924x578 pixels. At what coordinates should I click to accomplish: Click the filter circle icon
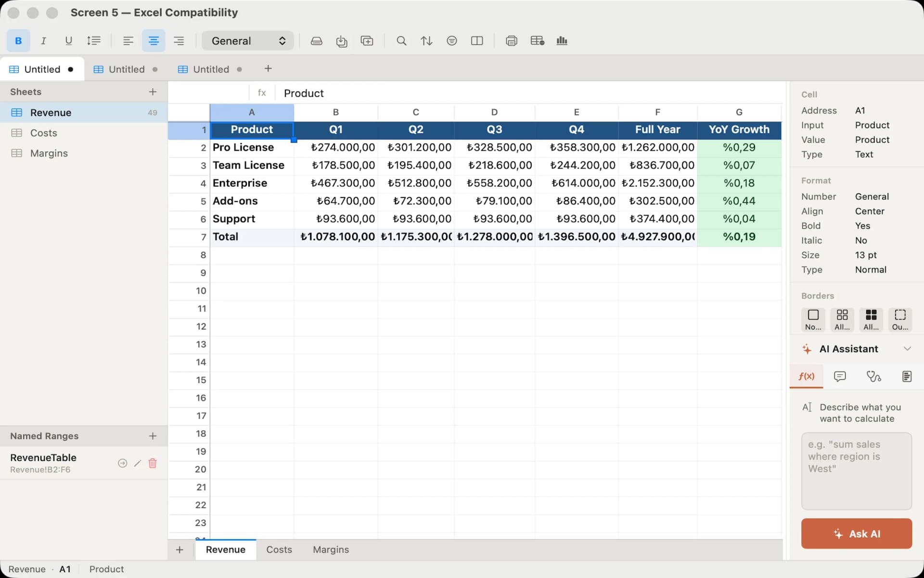point(451,41)
